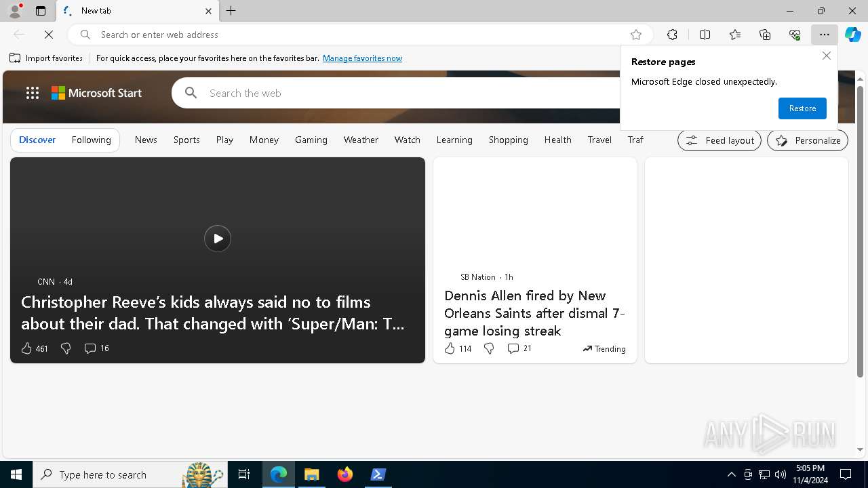Open the Dennis Allen fired headline
The width and height of the screenshot is (868, 488).
coord(534,313)
